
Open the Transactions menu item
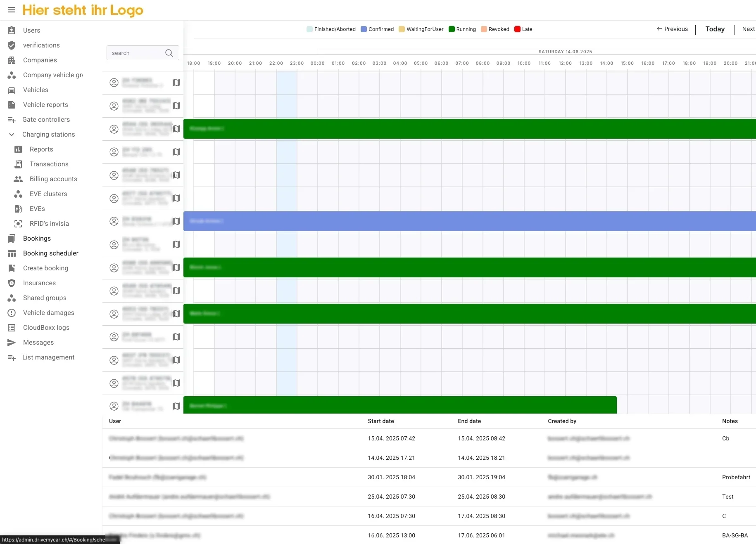49,164
